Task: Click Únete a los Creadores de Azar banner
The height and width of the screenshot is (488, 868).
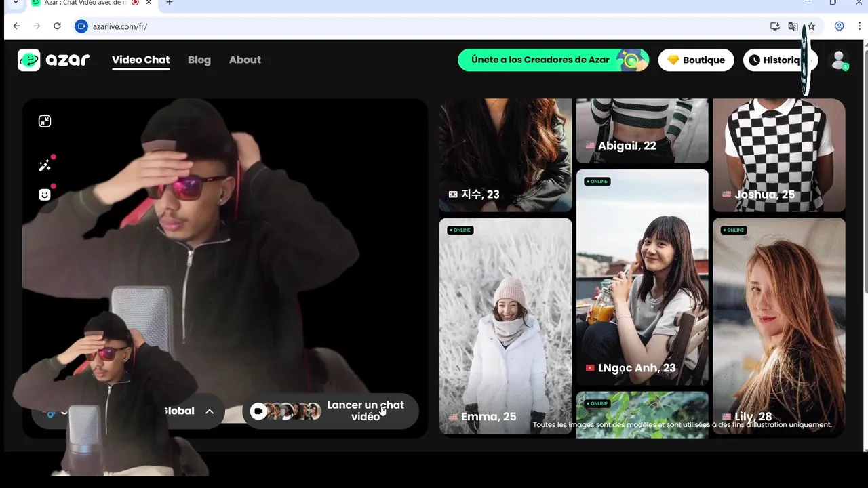Action: [x=553, y=60]
